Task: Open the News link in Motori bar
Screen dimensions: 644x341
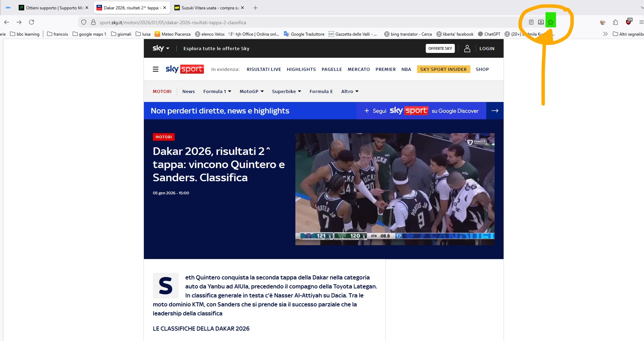Action: point(188,91)
